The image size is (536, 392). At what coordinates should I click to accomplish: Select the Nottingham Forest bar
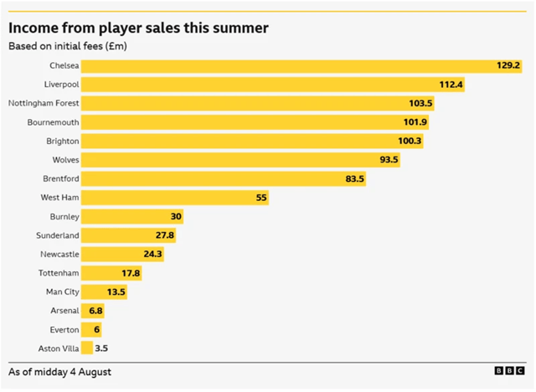[258, 103]
